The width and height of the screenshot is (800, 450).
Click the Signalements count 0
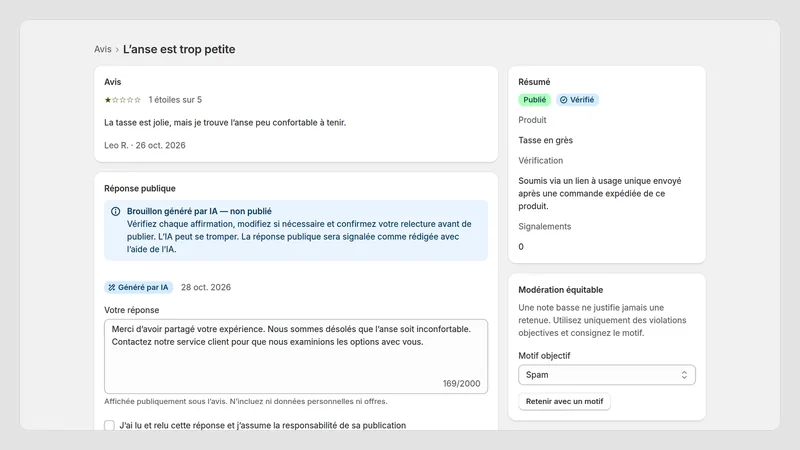521,247
